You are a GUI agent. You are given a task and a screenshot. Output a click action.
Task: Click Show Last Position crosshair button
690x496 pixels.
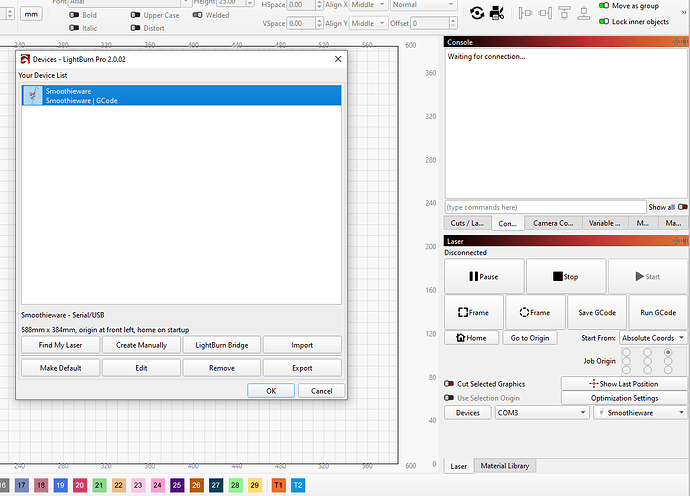pyautogui.click(x=624, y=384)
